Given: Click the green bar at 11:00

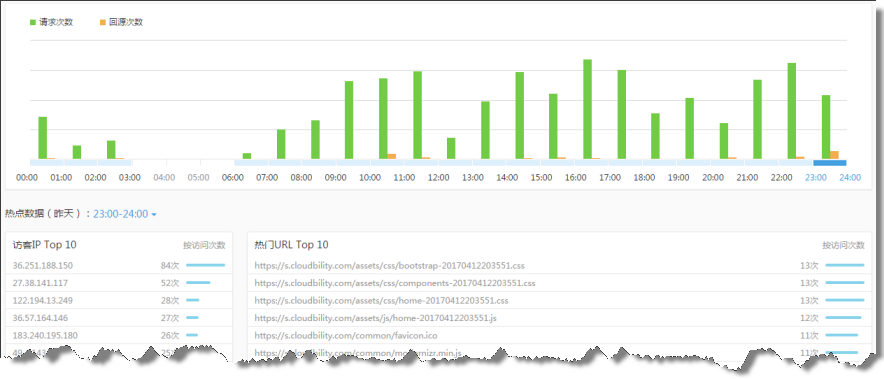Looking at the screenshot, I should pos(417,115).
